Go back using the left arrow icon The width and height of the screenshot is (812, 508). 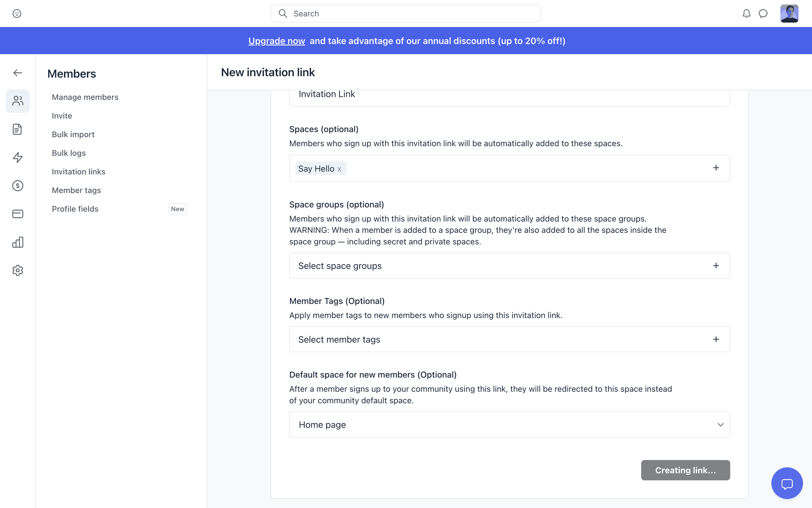click(x=17, y=73)
